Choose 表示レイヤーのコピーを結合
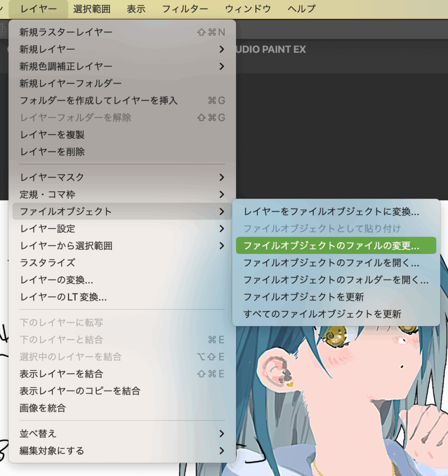448x476 pixels. coord(122,390)
